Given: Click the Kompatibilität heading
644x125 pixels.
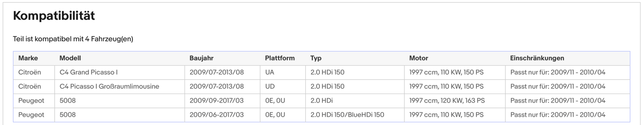Looking at the screenshot, I should (54, 16).
